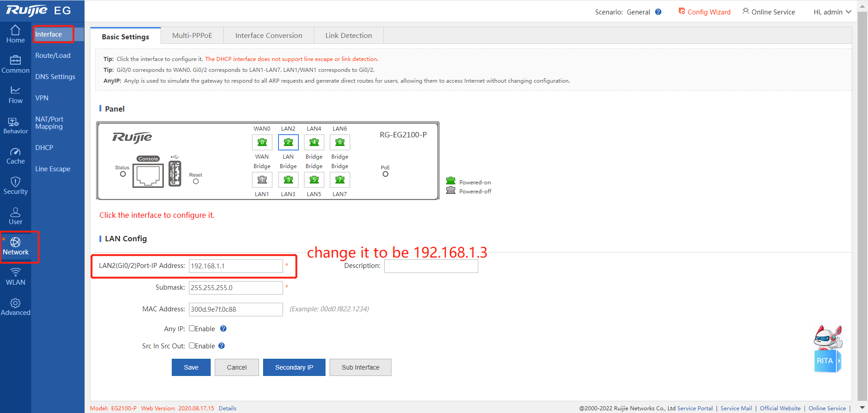Open DHCP from the Network submenu
Image resolution: width=868 pixels, height=413 pixels.
44,148
